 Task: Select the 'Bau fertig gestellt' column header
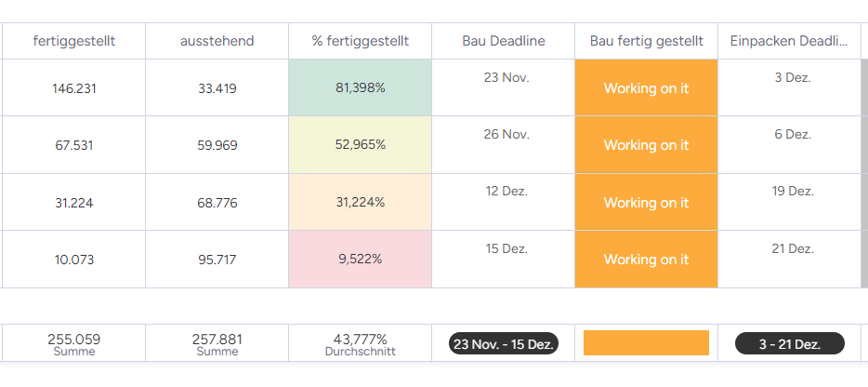tap(646, 41)
